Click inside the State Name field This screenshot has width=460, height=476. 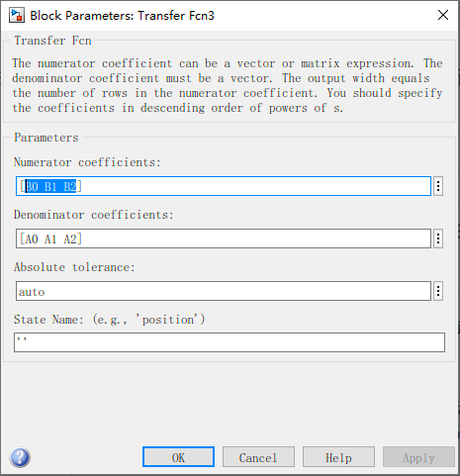click(230, 342)
